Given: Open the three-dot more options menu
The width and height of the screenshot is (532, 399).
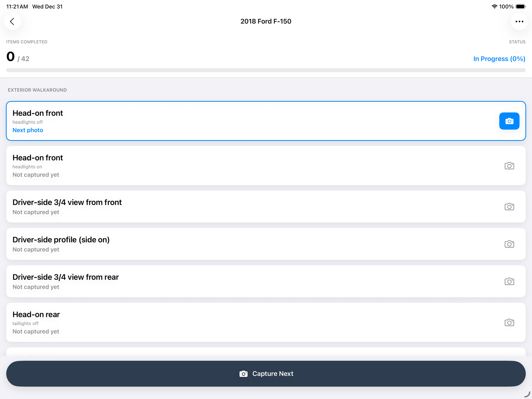Looking at the screenshot, I should [519, 21].
